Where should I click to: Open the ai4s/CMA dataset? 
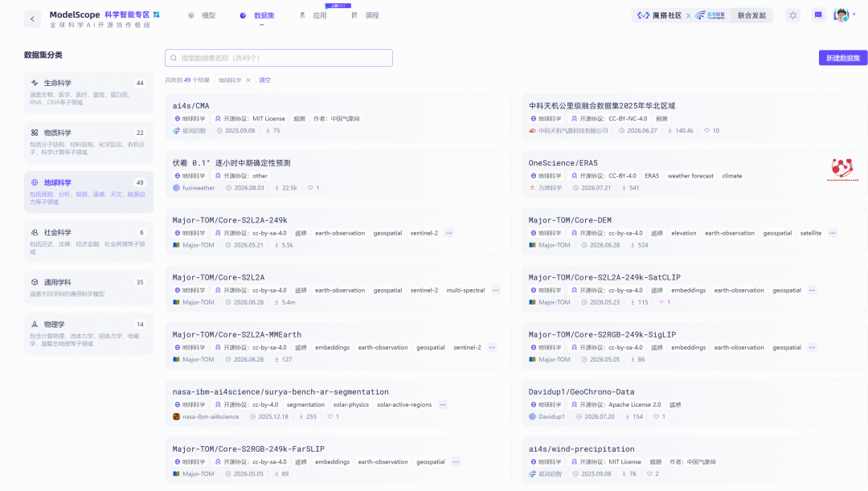click(190, 106)
